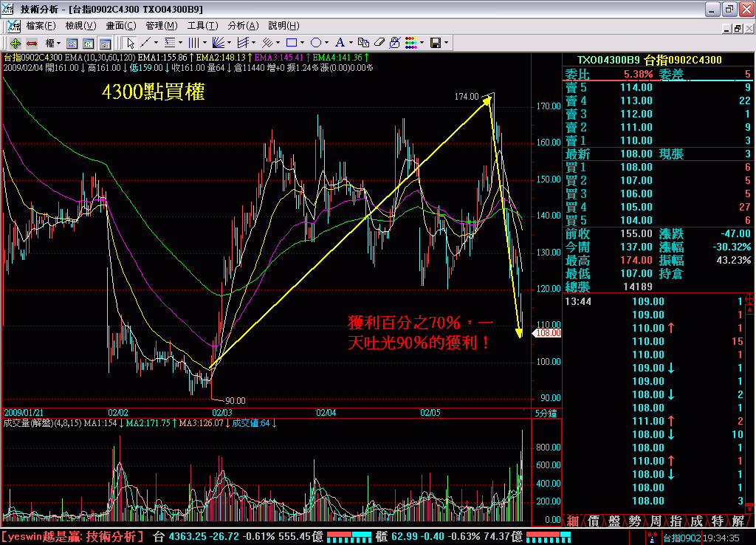756x545 pixels.
Task: Select the rectangle drawing tool
Action: pos(291,43)
